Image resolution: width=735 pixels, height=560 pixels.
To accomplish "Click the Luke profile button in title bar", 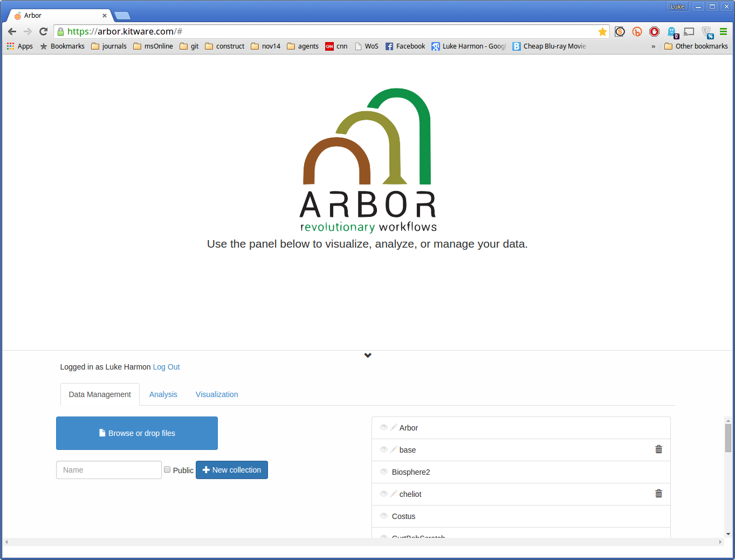I will [677, 6].
